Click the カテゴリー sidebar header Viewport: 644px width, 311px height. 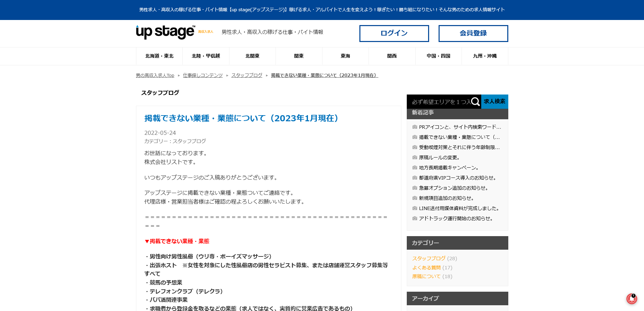point(458,243)
